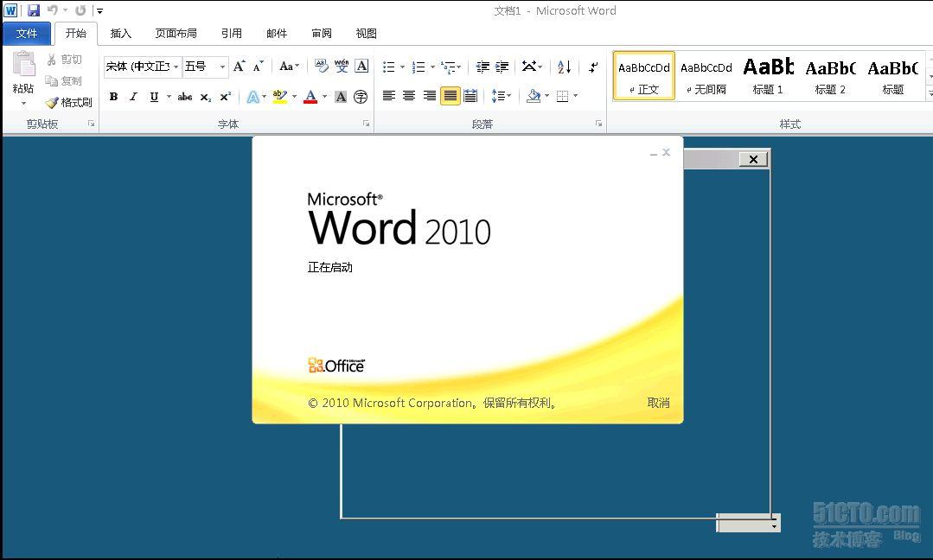The image size is (933, 560).
Task: Click the Cut (剪切) scissors button
Action: [x=64, y=60]
